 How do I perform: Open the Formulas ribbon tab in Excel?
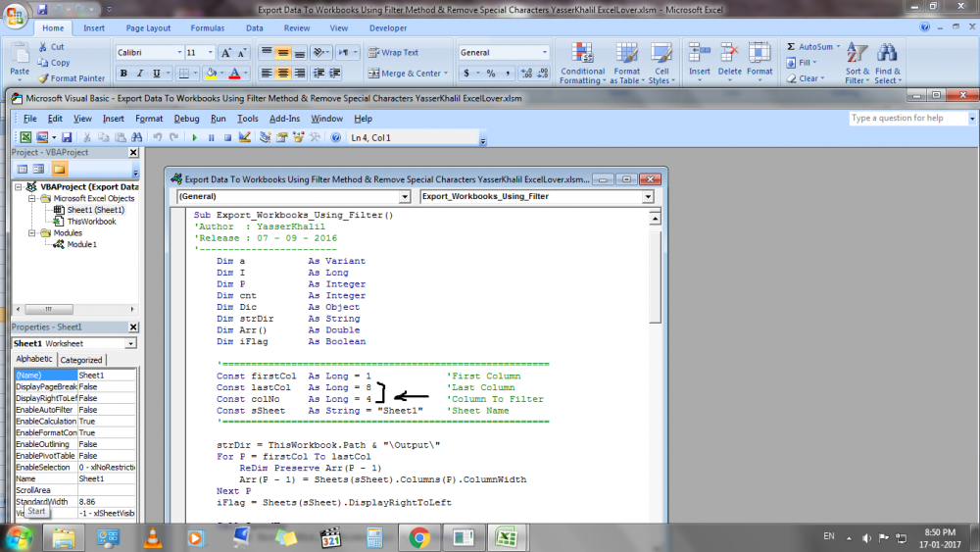coord(208,28)
